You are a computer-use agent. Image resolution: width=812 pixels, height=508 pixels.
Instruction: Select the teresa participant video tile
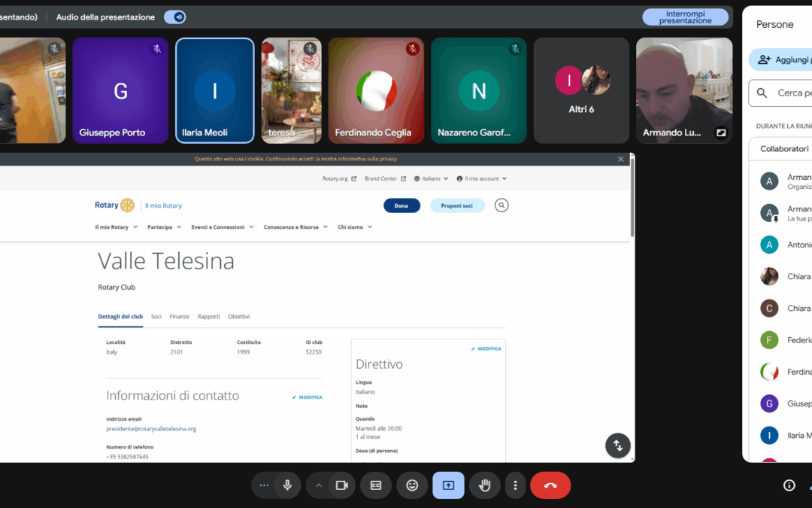pyautogui.click(x=292, y=90)
